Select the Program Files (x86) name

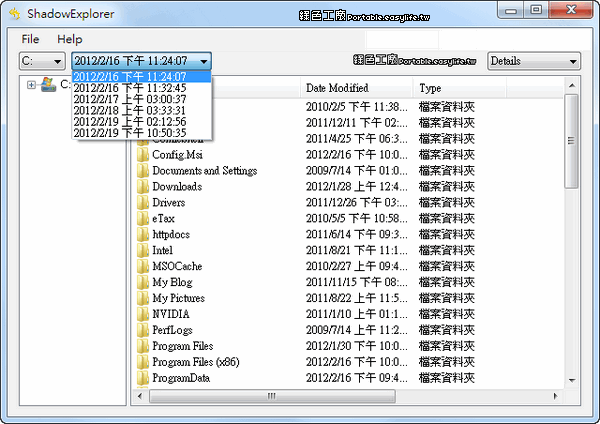click(196, 362)
